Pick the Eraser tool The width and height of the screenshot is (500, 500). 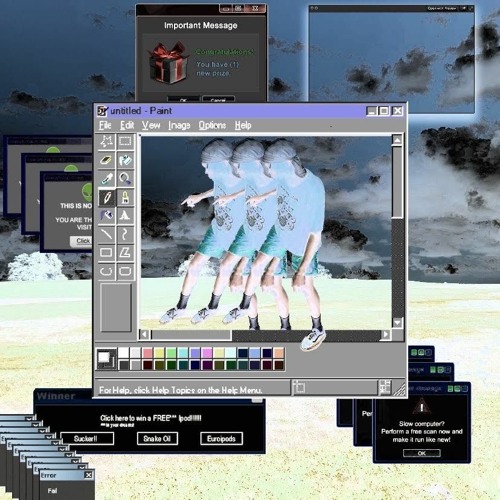pos(106,160)
